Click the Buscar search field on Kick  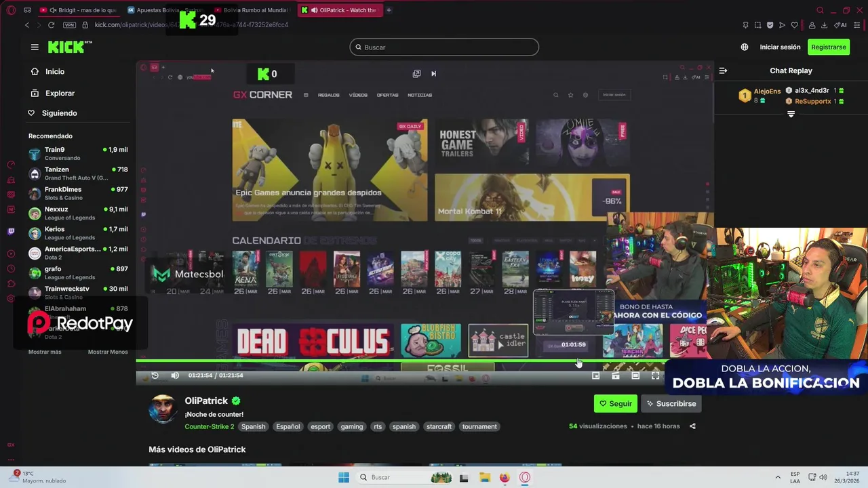pyautogui.click(x=444, y=47)
